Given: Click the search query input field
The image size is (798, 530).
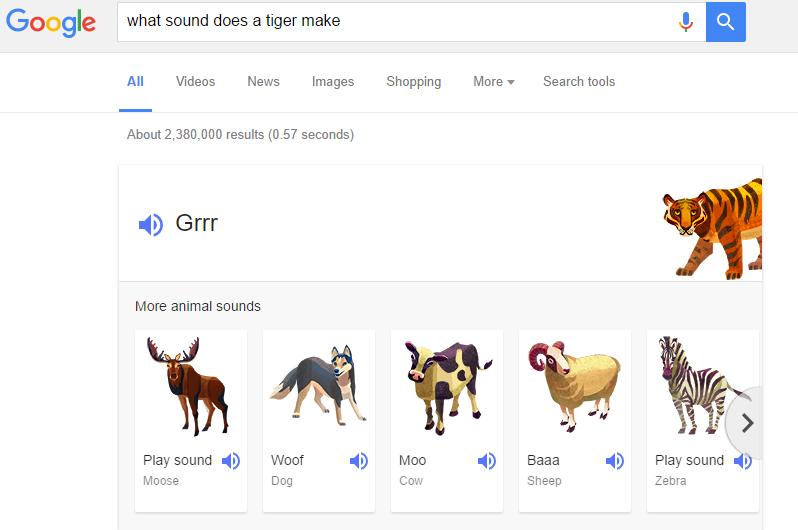Looking at the screenshot, I should (x=397, y=22).
